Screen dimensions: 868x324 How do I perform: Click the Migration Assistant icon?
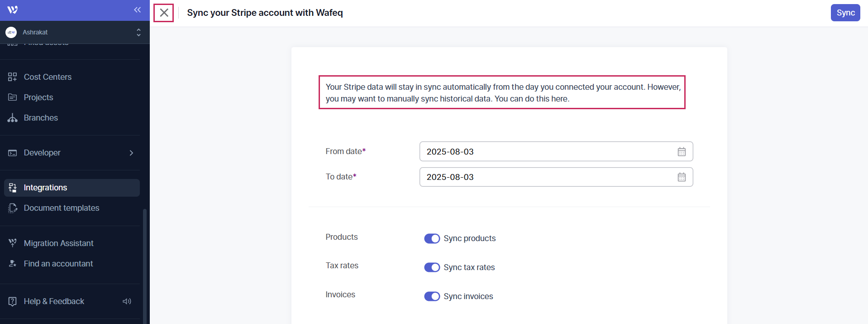[x=13, y=243]
